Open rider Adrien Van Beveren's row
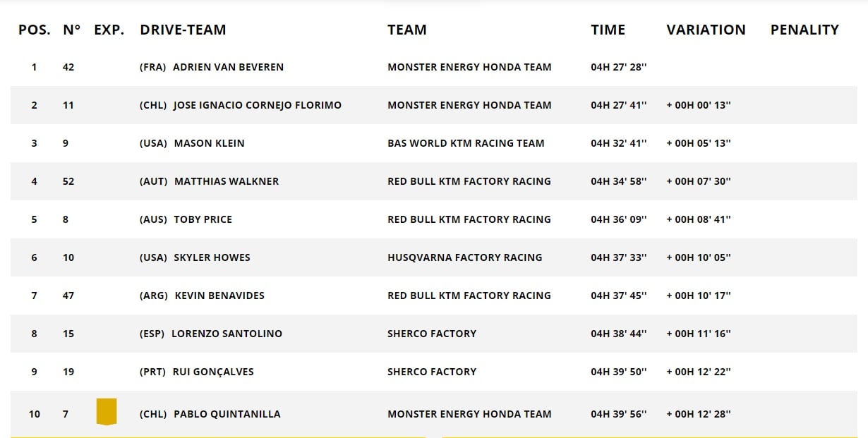 tap(434, 67)
